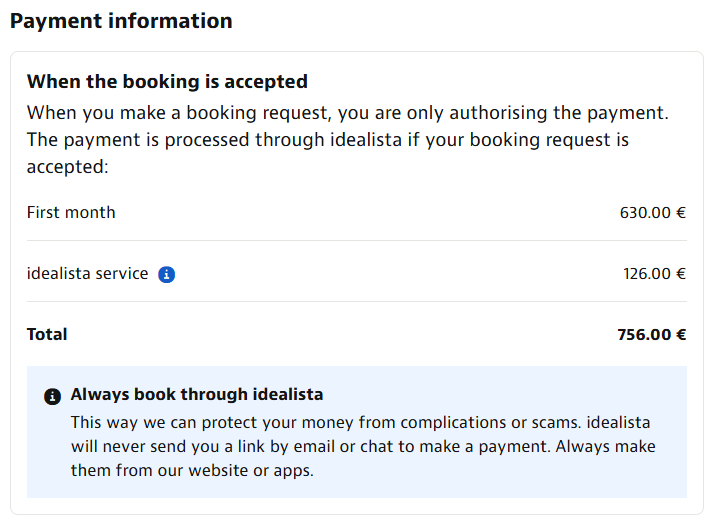Click the 'Always book through idealista' title

(197, 395)
